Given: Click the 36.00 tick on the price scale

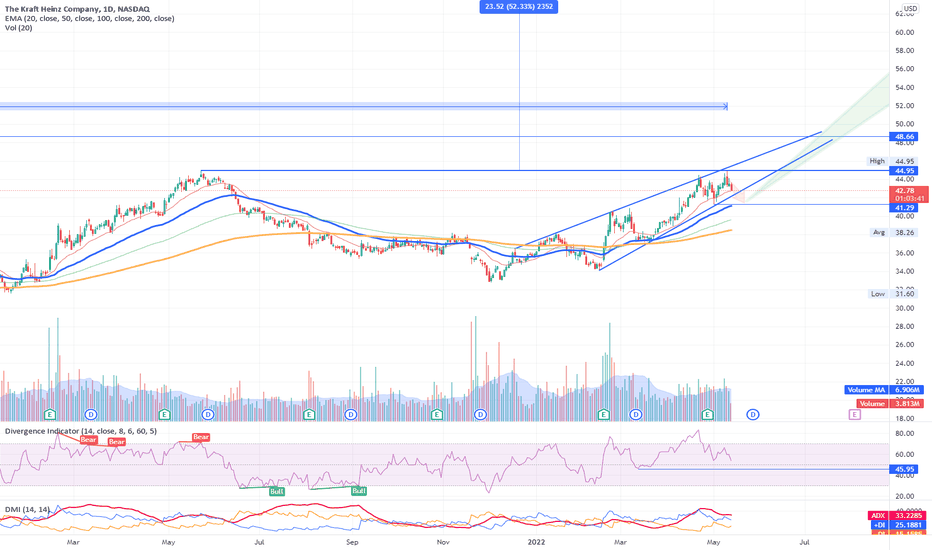Looking at the screenshot, I should pos(905,253).
